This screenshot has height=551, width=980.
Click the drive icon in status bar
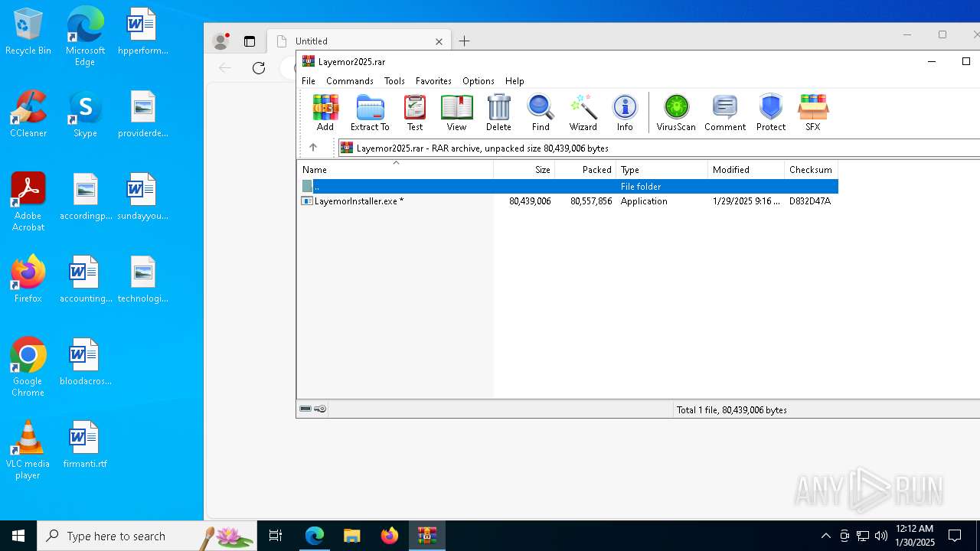tap(305, 409)
